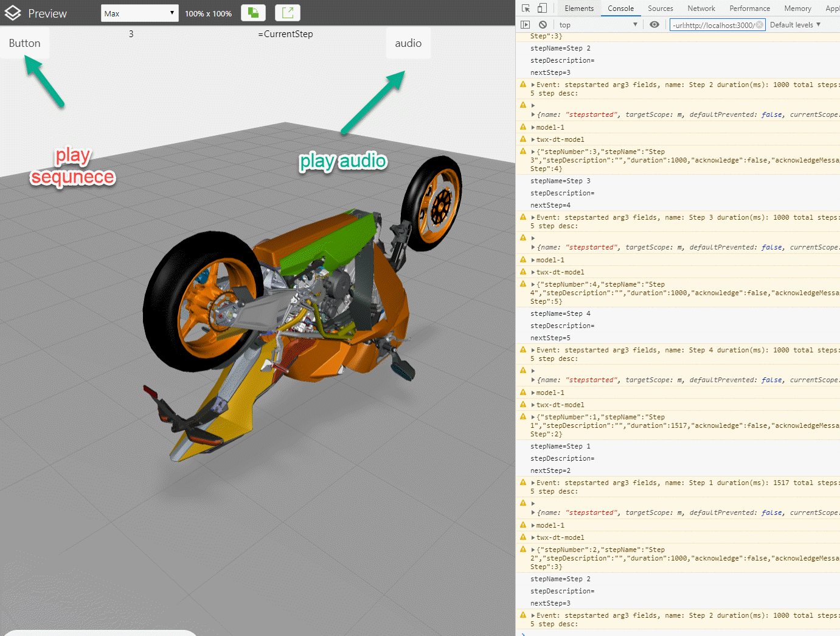Switch to the Network tab

(701, 8)
